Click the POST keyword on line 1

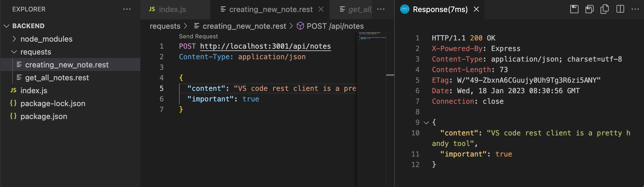[187, 46]
